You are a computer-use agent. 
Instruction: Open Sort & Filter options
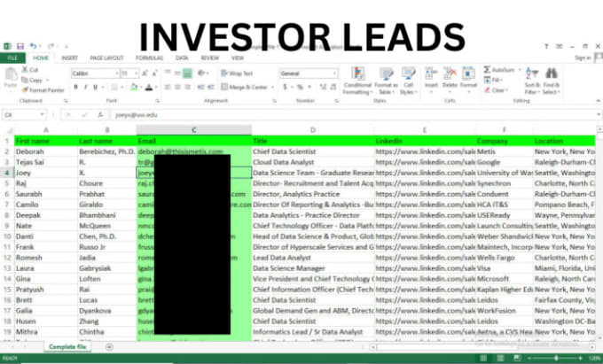532,81
